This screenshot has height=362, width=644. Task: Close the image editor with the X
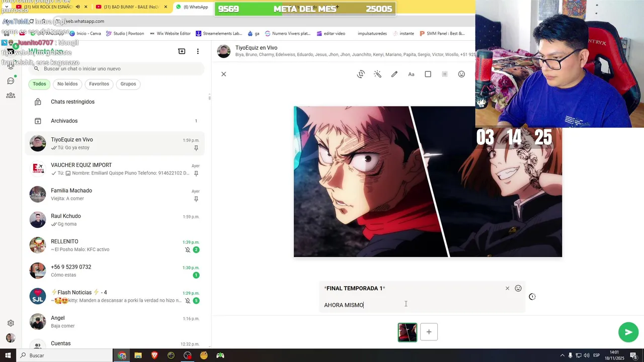click(224, 74)
